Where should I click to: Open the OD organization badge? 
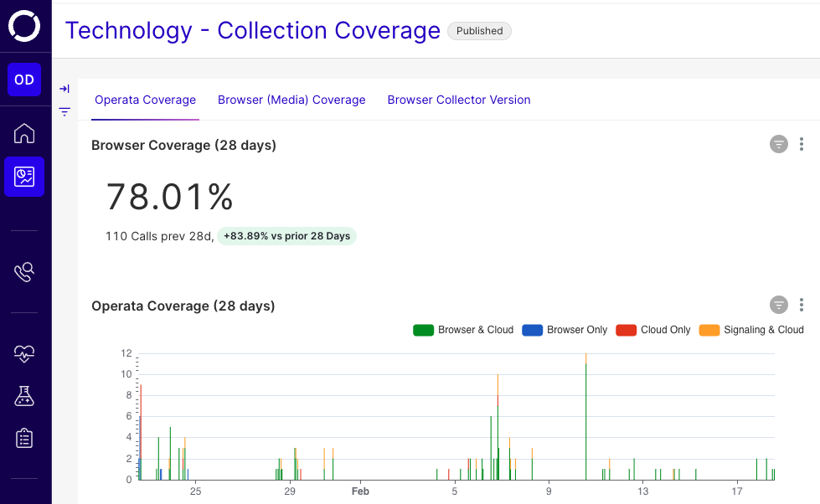(x=24, y=80)
